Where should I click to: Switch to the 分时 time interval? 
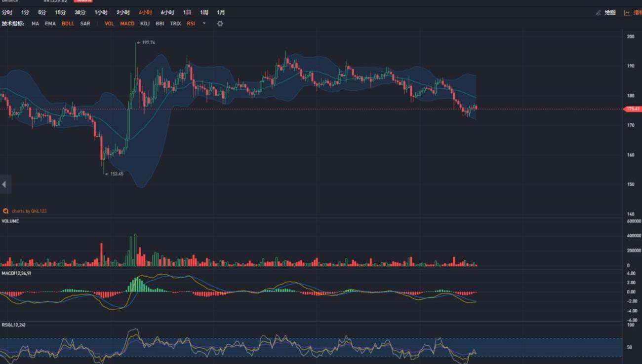(7, 12)
